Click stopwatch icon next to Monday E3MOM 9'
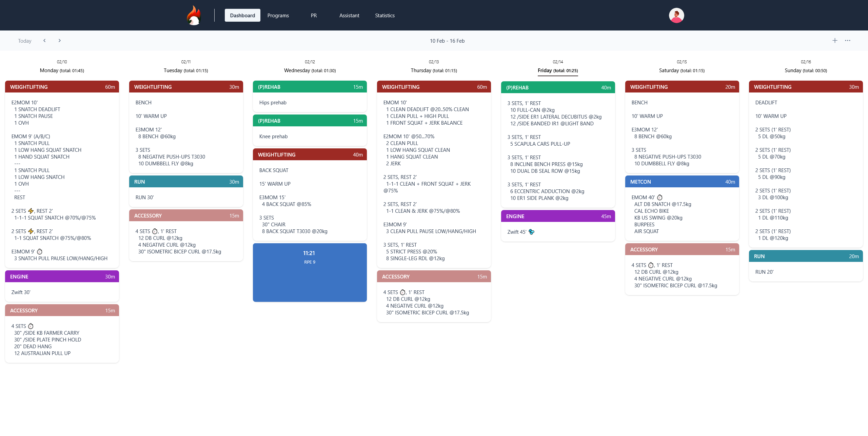 click(x=40, y=251)
